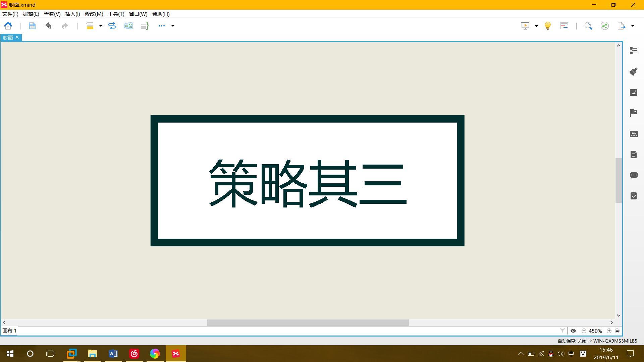The height and width of the screenshot is (362, 644).
Task: Open the Outline panel in right sidebar
Action: pyautogui.click(x=633, y=51)
